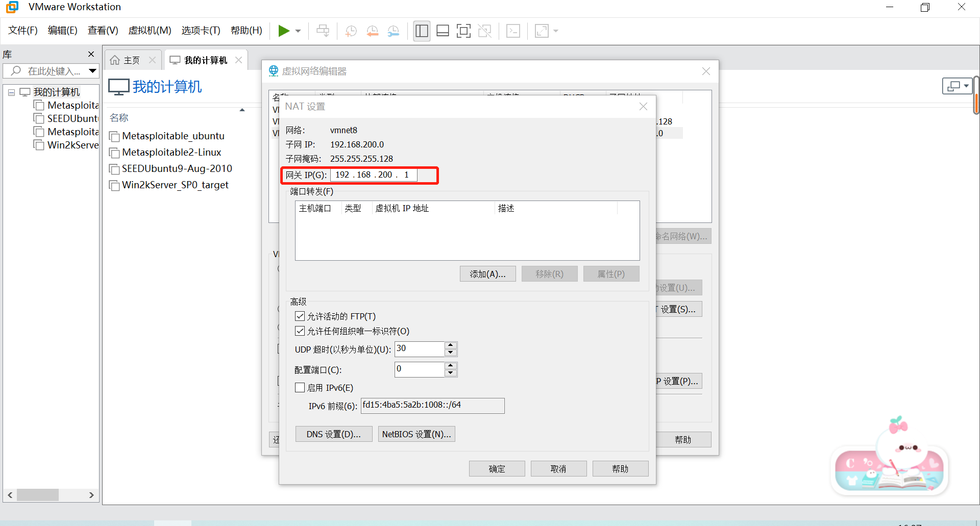Toggle the thumbnail bar view icon
980x526 pixels.
coord(443,31)
